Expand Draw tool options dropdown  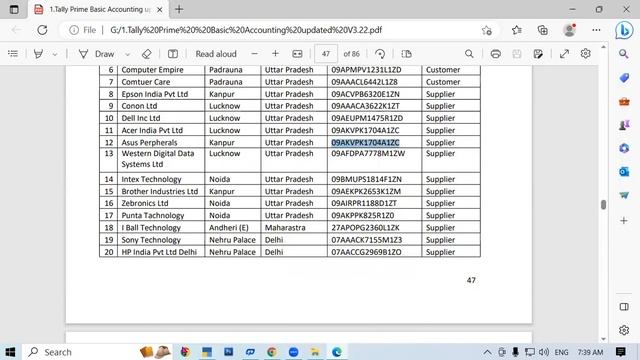(x=127, y=54)
